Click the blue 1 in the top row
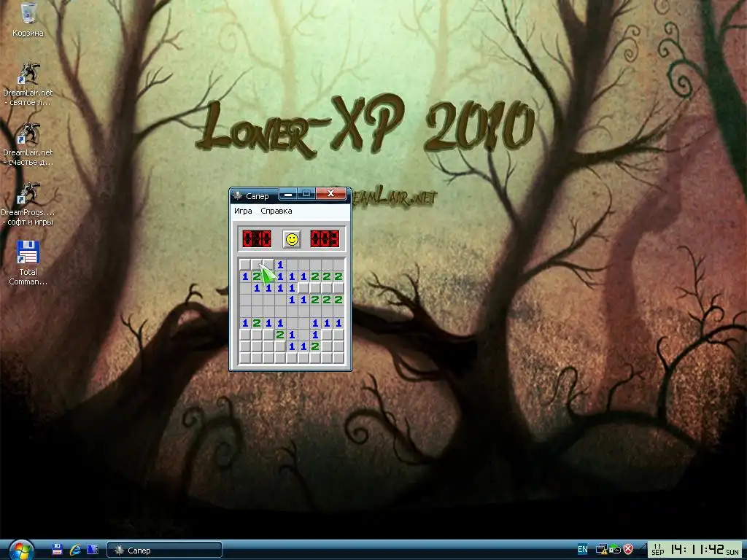Screen dimensions: 747x560 280,264
